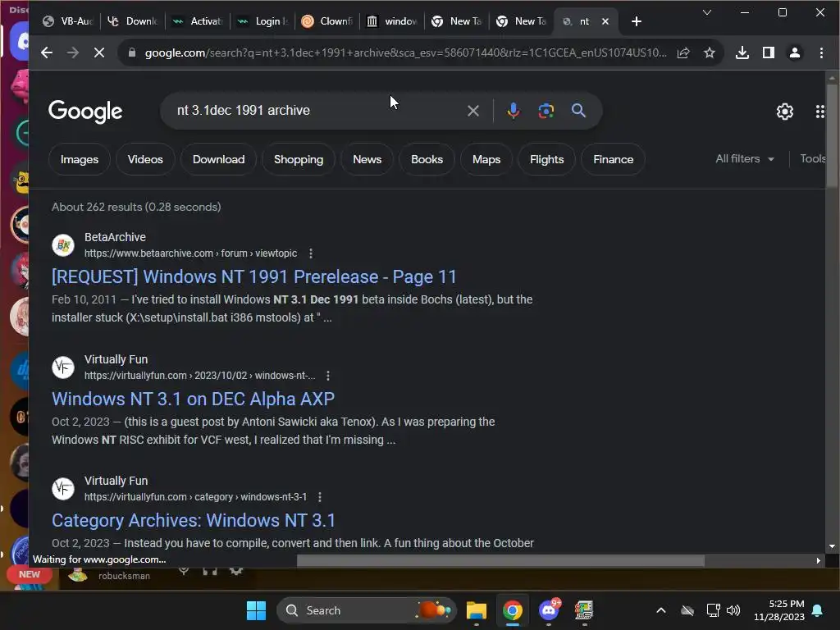840x630 pixels.
Task: Open Google apps grid
Action: [x=819, y=112]
